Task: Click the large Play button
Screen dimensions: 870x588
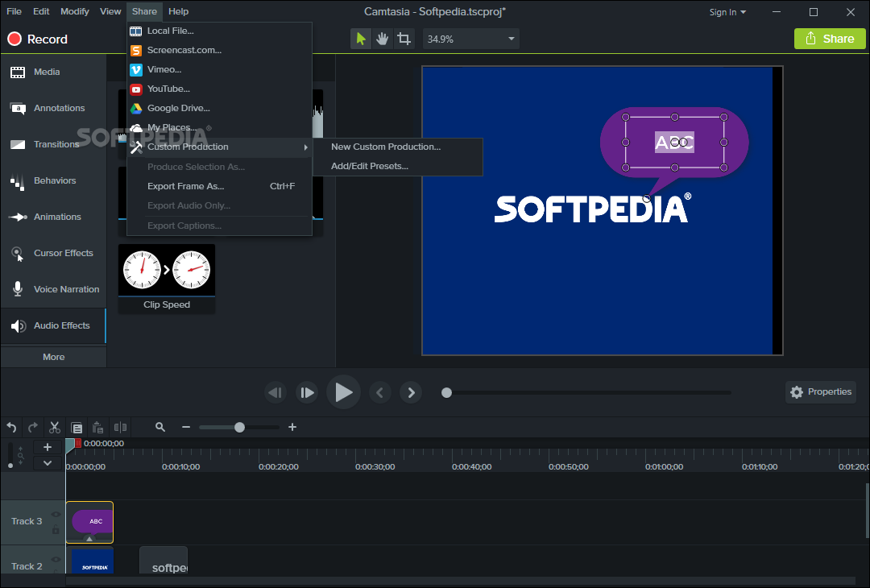Action: point(343,392)
